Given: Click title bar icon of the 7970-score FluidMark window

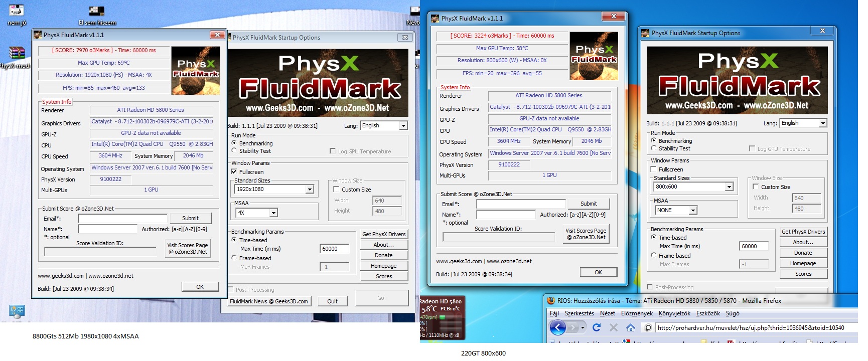Looking at the screenshot, I should [x=37, y=35].
